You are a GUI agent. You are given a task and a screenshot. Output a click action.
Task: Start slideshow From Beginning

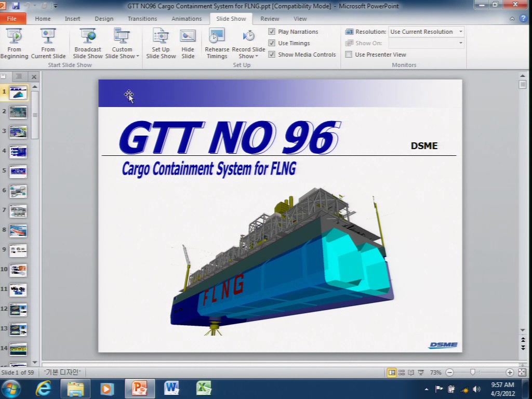point(14,44)
